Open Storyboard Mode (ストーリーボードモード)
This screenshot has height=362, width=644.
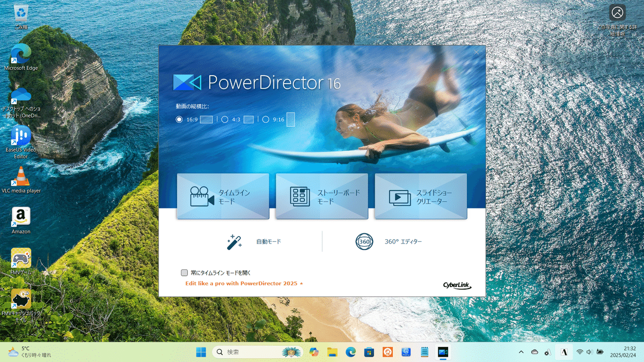[x=322, y=196]
